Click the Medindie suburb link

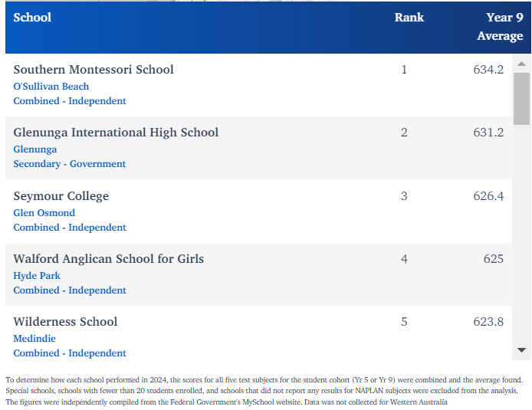[x=34, y=339]
